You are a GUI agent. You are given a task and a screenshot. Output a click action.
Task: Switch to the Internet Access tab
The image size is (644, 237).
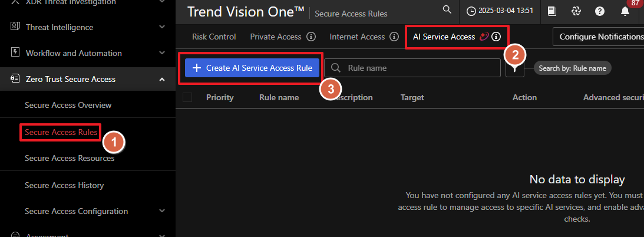click(x=357, y=37)
